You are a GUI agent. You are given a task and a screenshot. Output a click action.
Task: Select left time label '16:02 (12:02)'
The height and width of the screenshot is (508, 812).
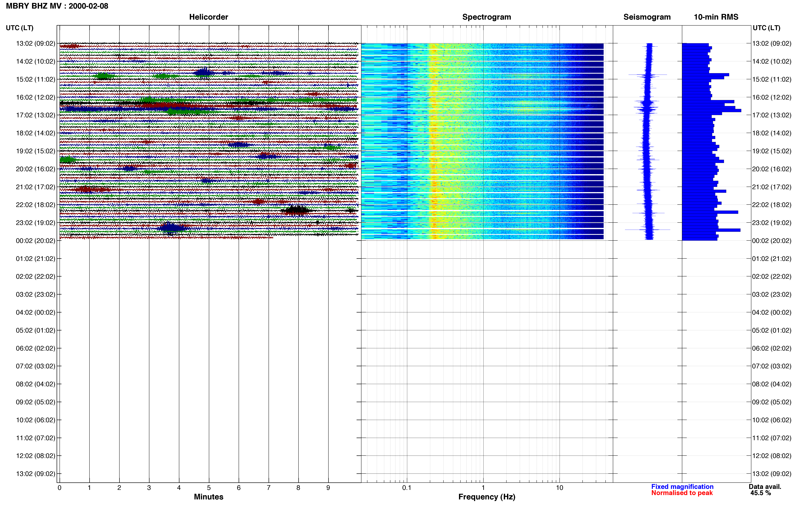coord(36,97)
